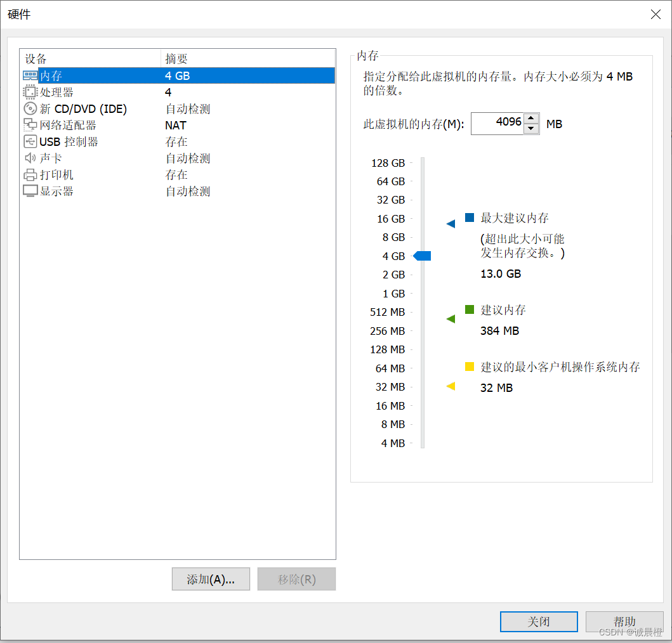The height and width of the screenshot is (643, 672).
Task: Click the 建议内存 green marker arrow
Action: point(451,318)
